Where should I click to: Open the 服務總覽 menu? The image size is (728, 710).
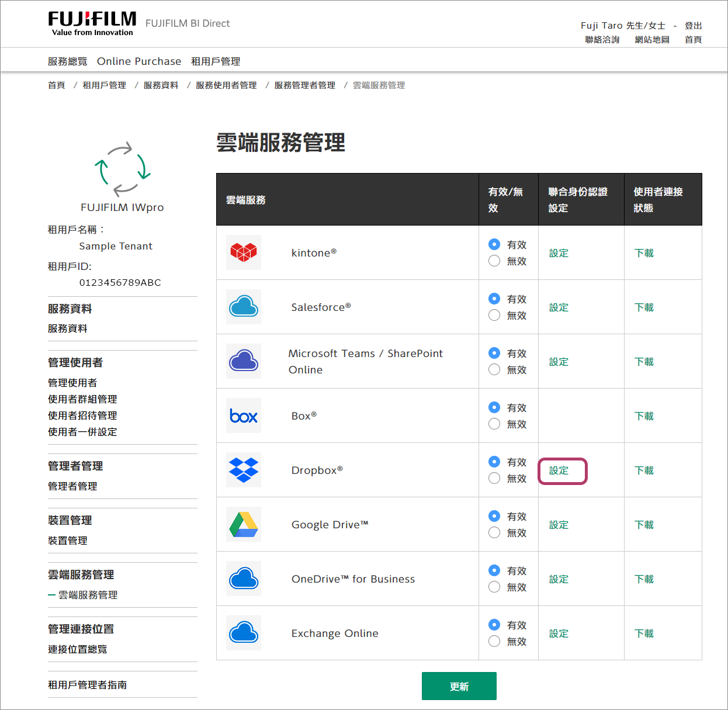[x=68, y=61]
